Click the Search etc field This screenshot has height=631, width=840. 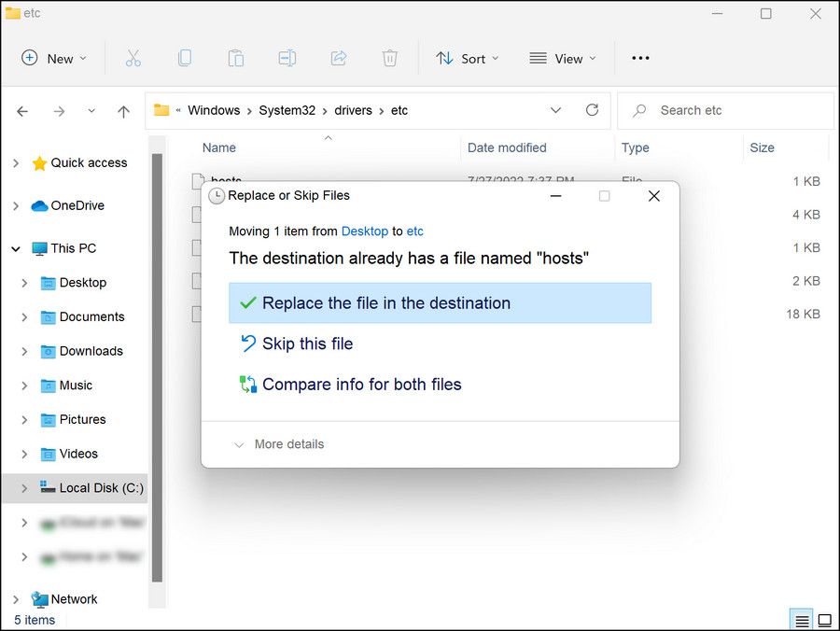point(725,111)
